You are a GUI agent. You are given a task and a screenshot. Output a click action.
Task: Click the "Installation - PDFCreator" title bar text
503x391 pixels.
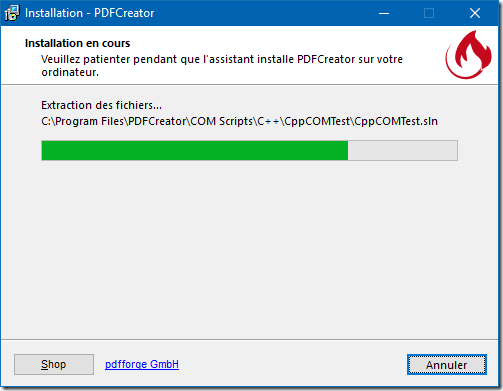(x=90, y=13)
